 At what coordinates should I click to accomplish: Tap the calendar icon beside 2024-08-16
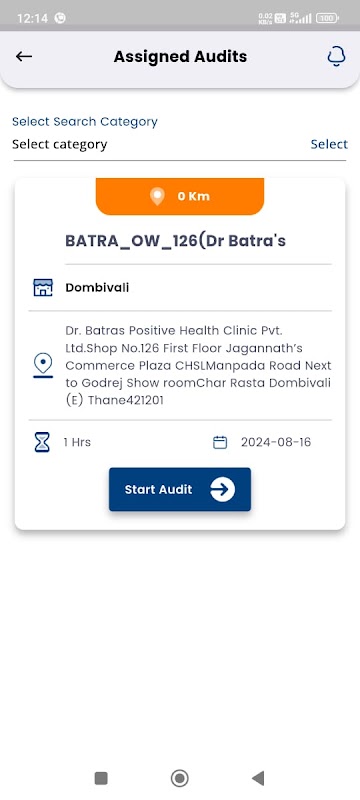(220, 442)
